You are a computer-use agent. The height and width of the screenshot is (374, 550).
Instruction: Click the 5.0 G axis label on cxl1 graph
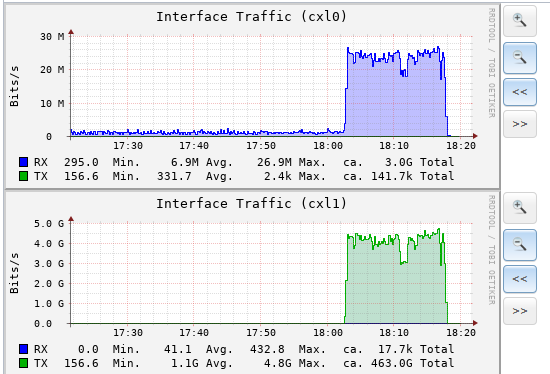tap(49, 223)
